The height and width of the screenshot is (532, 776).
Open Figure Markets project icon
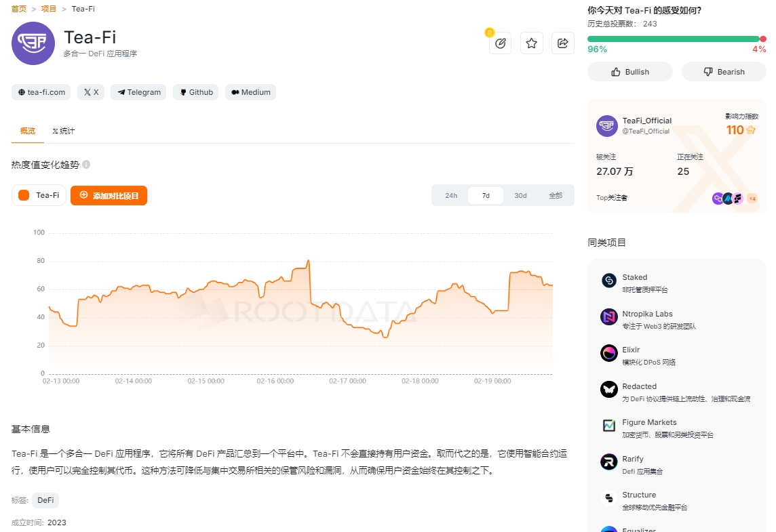point(608,426)
